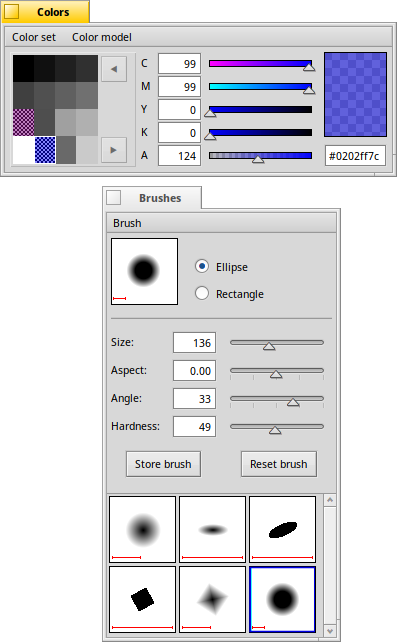Open the Color model menu
The image size is (397, 642).
[x=102, y=37]
